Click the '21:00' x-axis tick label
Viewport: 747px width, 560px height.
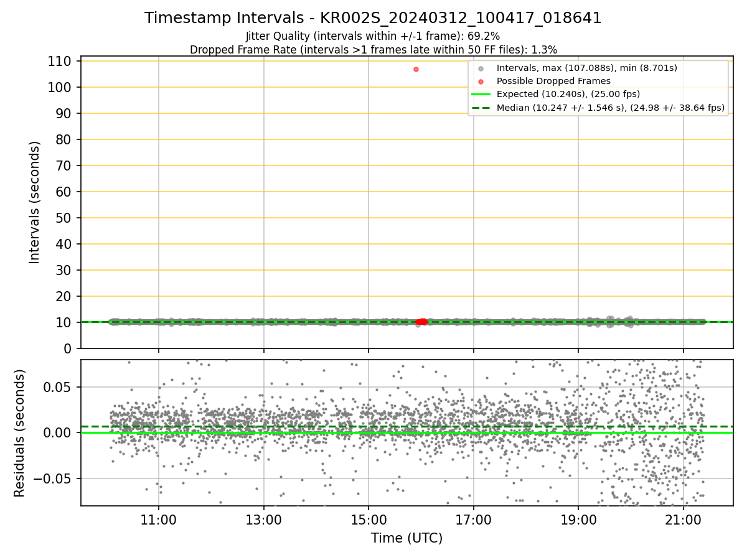click(684, 520)
